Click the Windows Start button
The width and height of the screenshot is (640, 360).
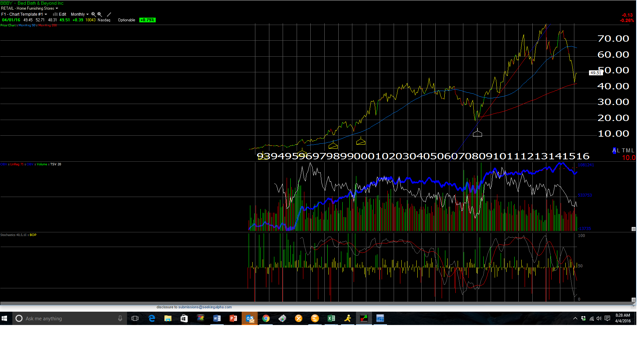(x=4, y=318)
